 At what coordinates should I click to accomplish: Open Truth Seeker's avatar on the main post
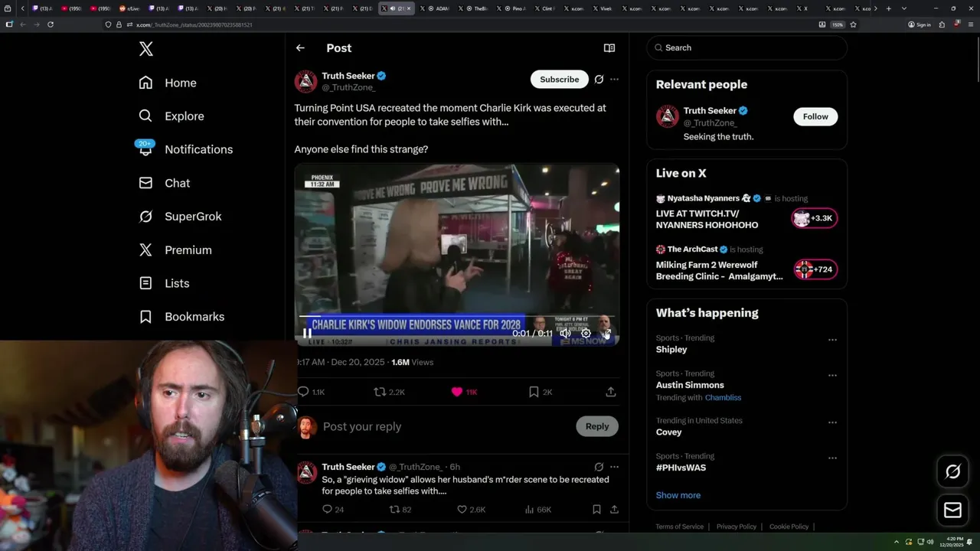pyautogui.click(x=305, y=81)
